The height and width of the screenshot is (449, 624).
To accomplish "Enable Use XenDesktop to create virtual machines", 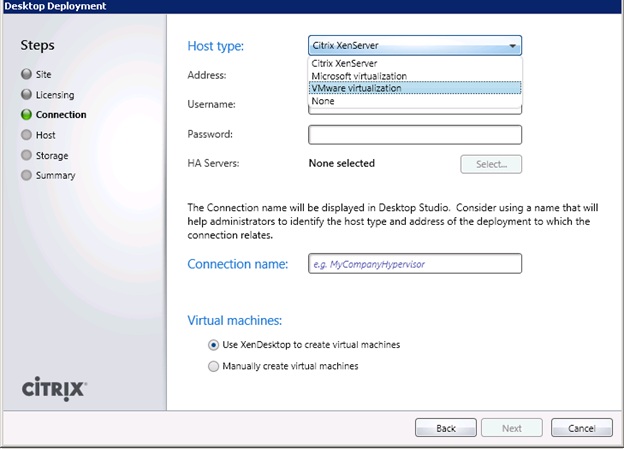I will pyautogui.click(x=213, y=345).
